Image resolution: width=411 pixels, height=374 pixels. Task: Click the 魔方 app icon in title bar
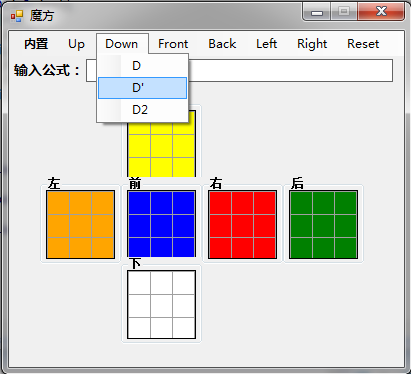(16, 15)
